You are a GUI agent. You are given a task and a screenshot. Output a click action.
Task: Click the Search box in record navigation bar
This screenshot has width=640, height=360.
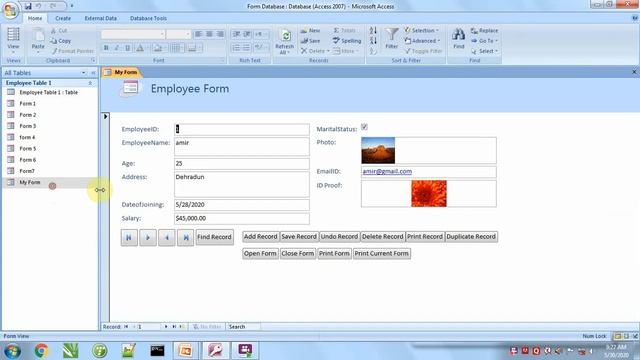point(243,327)
